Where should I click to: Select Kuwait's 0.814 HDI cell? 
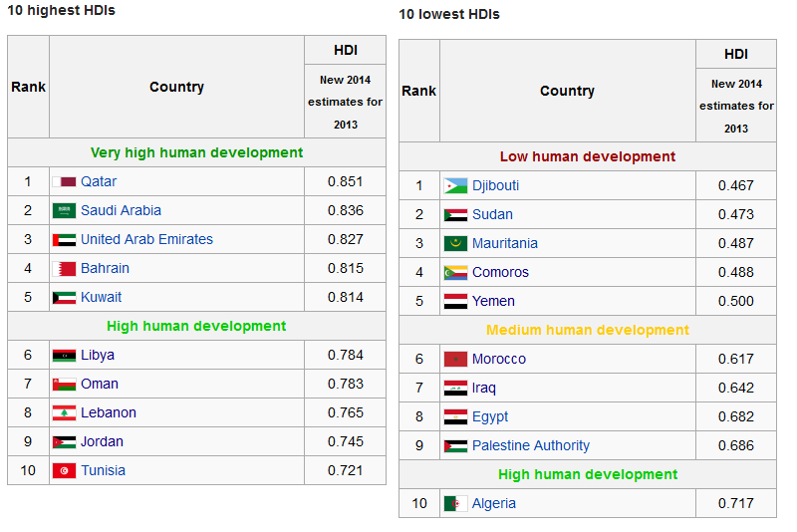coord(345,298)
